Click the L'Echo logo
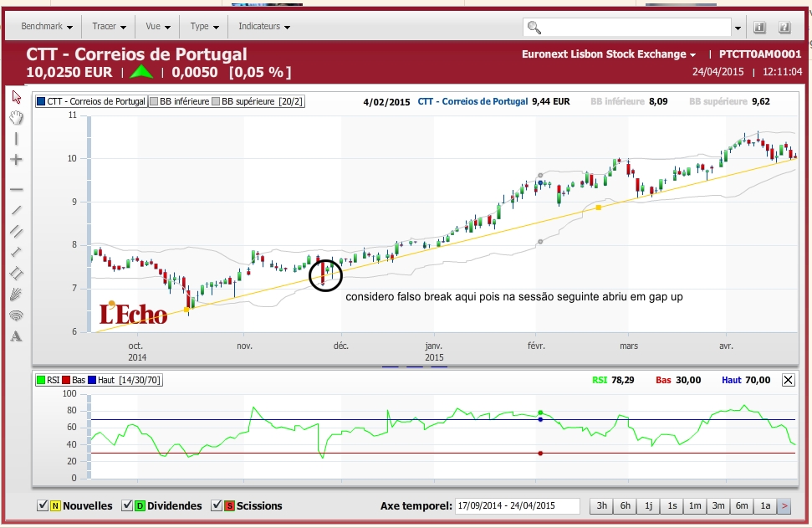The height and width of the screenshot is (528, 812). click(x=133, y=312)
